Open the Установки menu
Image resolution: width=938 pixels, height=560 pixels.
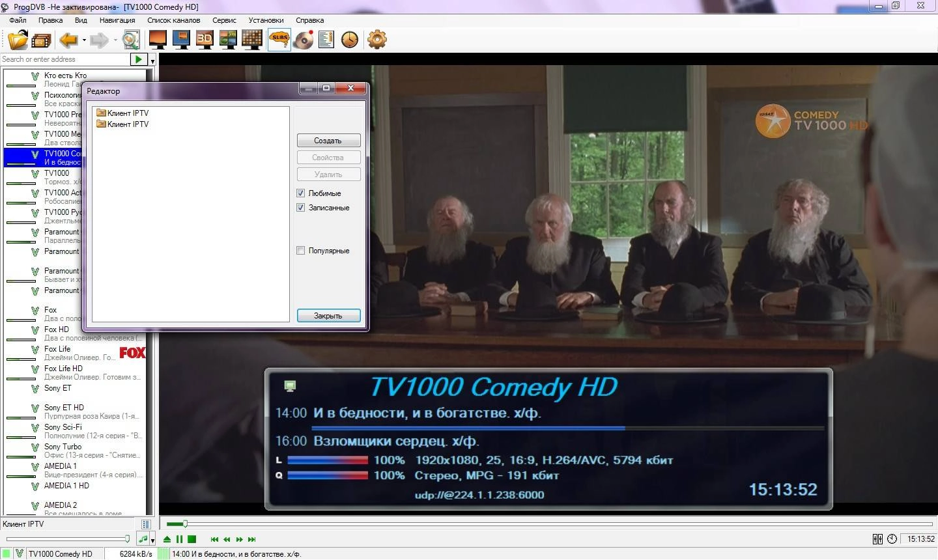pos(266,20)
